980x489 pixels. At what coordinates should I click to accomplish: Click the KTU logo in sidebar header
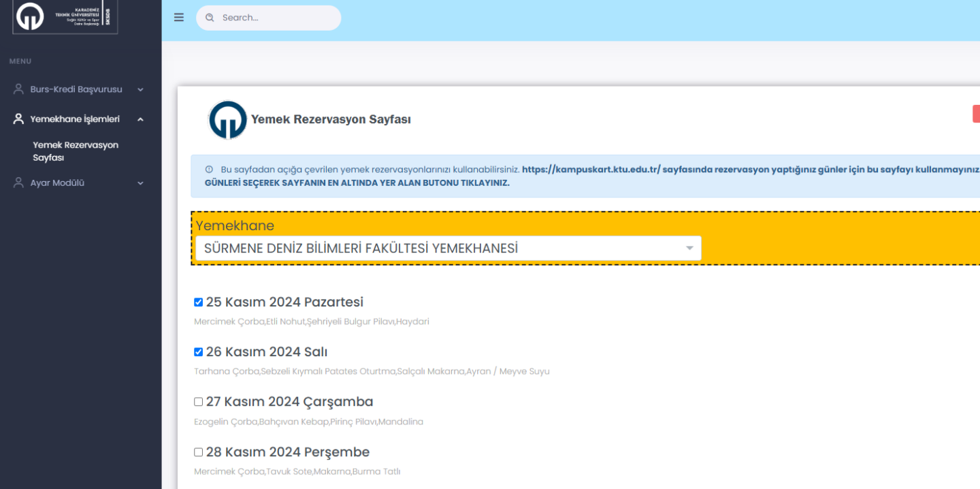30,16
